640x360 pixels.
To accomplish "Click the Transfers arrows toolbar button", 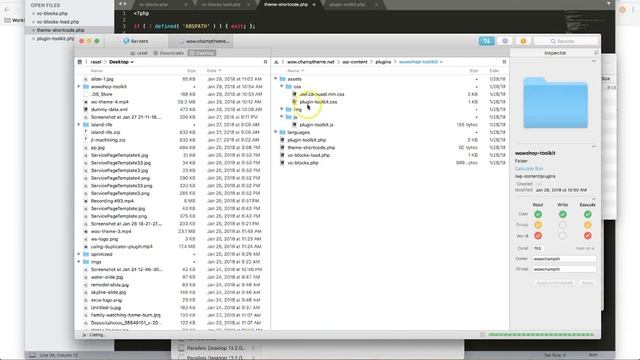I will coord(486,41).
